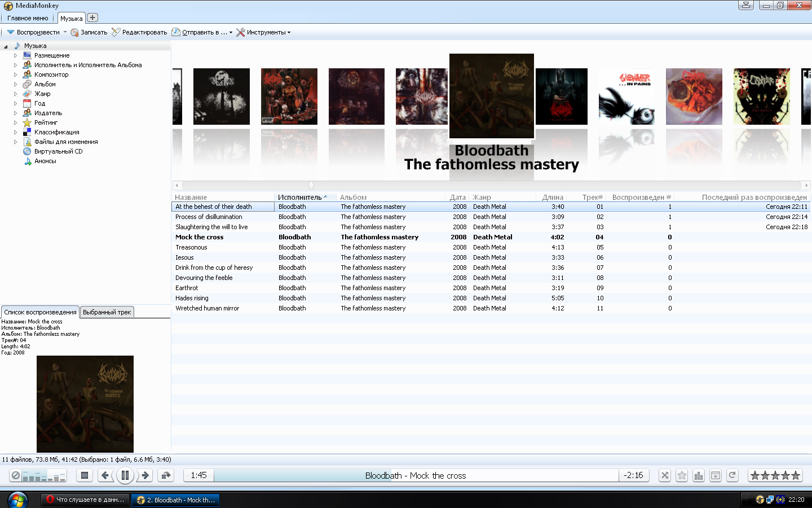
Task: Open the equalizer bars display
Action: click(44, 476)
